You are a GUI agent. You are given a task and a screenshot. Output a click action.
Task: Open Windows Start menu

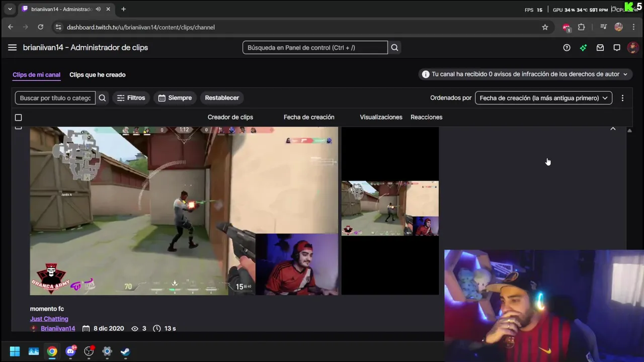[15, 351]
